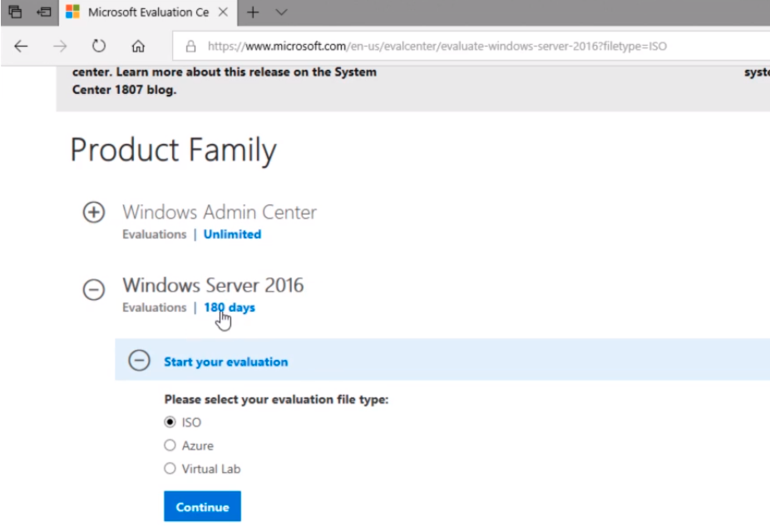The width and height of the screenshot is (770, 532).
Task: Expand the Windows Admin Center section
Action: [93, 212]
